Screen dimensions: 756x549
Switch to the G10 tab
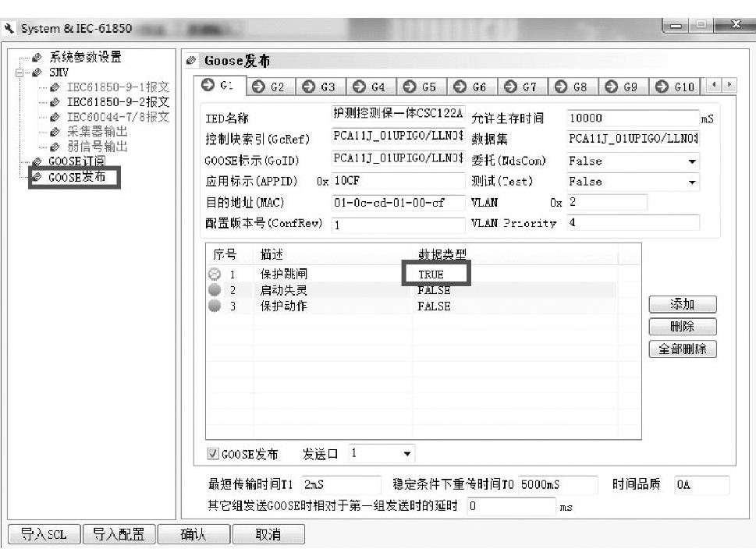click(x=675, y=87)
